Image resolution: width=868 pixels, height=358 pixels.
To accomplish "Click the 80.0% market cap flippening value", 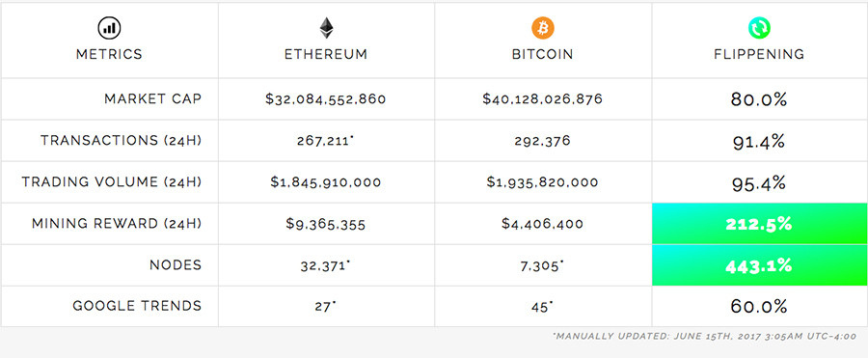I will [758, 99].
